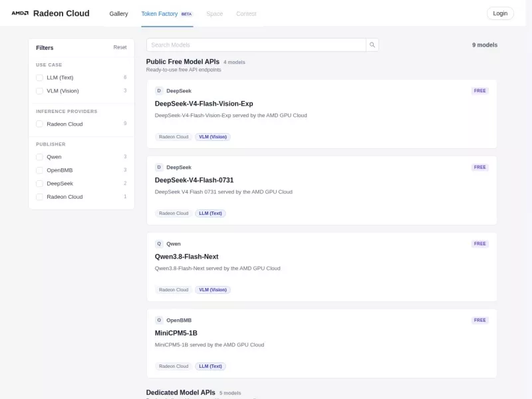Click the O avatar on the MiniCPM5-1B card
This screenshot has height=399, width=532.
point(159,321)
